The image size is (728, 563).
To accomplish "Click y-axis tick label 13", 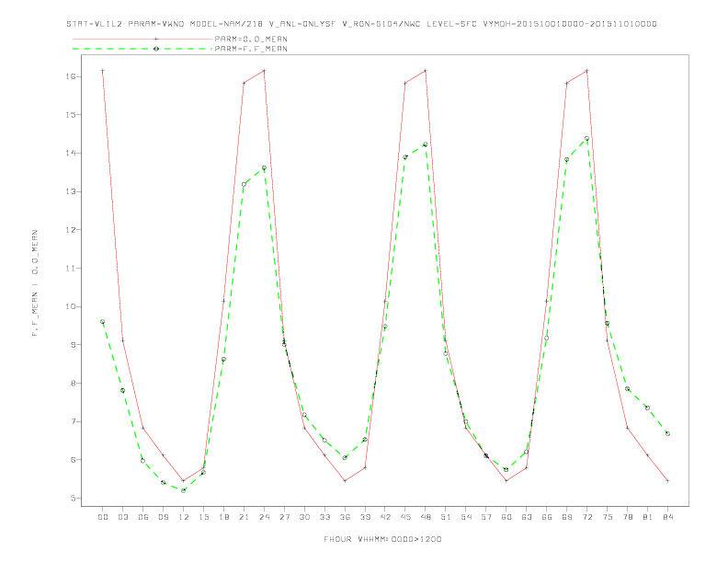I will click(71, 192).
